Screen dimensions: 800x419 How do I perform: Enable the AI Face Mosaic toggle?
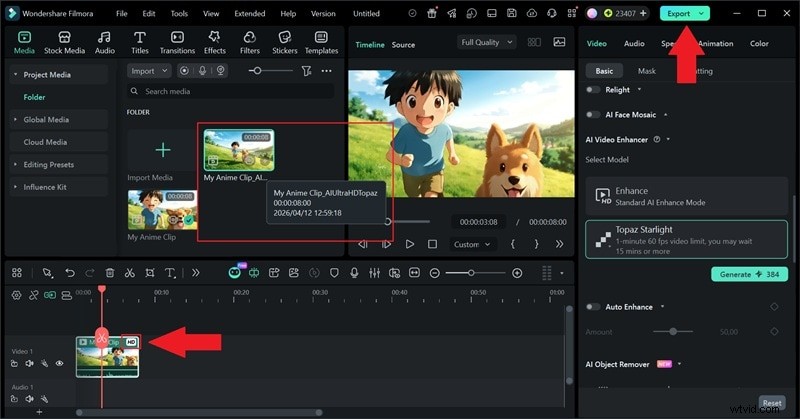pos(593,115)
